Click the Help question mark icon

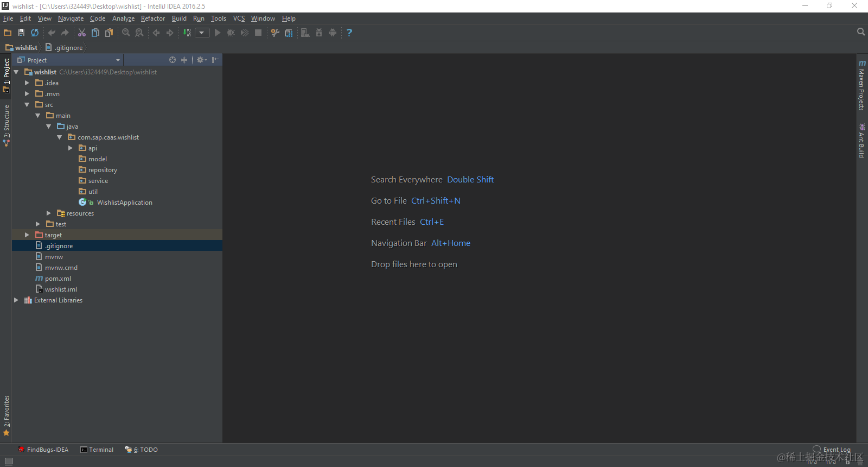349,33
